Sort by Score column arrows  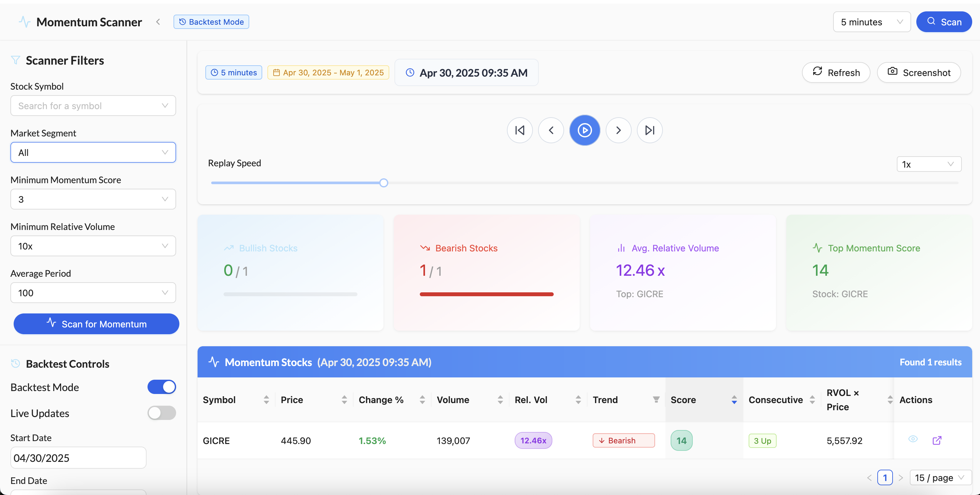click(734, 400)
